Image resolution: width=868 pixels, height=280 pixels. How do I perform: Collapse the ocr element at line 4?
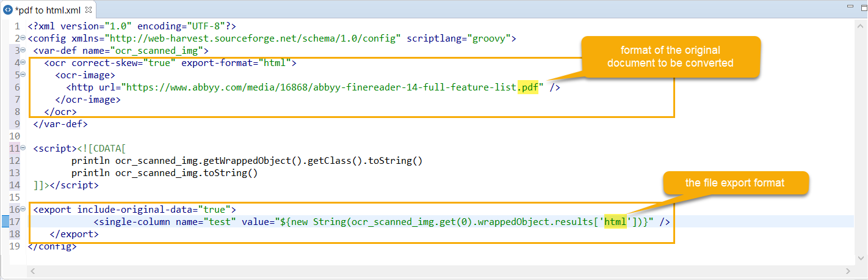[23, 63]
